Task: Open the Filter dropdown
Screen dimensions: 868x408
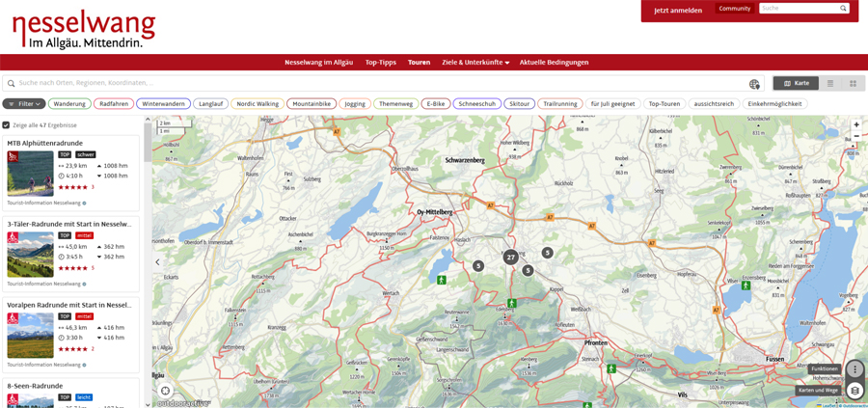Action: coord(24,103)
